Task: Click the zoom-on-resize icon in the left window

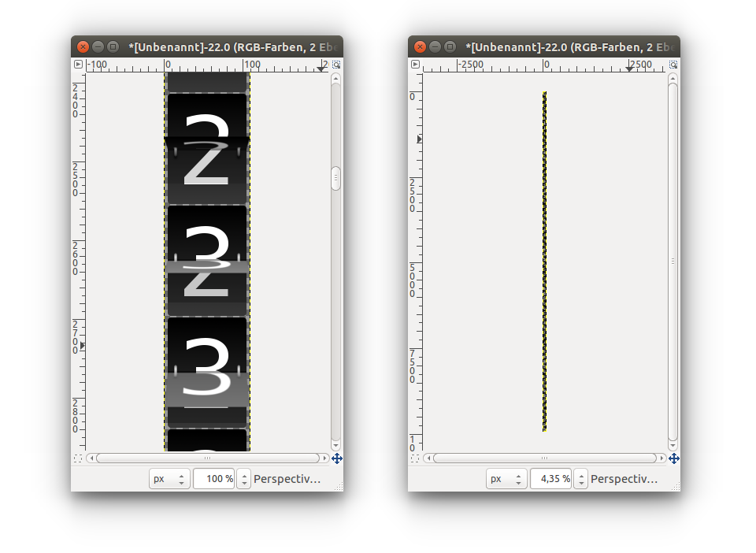Action: (x=336, y=65)
